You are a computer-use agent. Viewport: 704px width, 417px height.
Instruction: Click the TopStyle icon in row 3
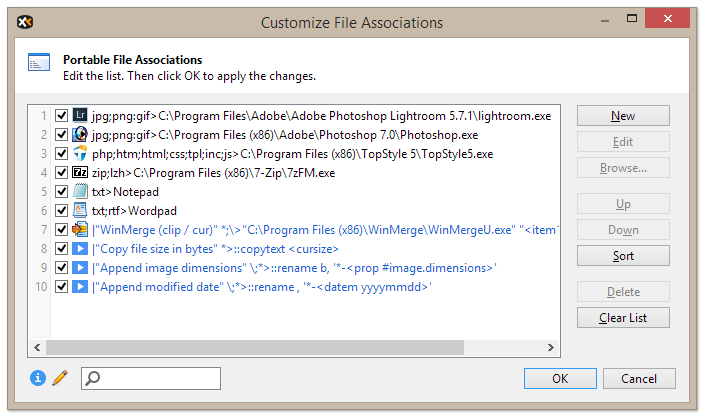81,154
